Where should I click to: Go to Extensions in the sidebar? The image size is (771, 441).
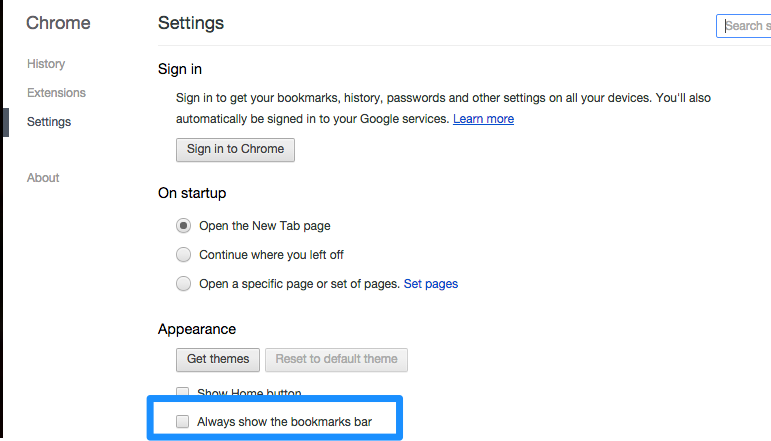(56, 93)
